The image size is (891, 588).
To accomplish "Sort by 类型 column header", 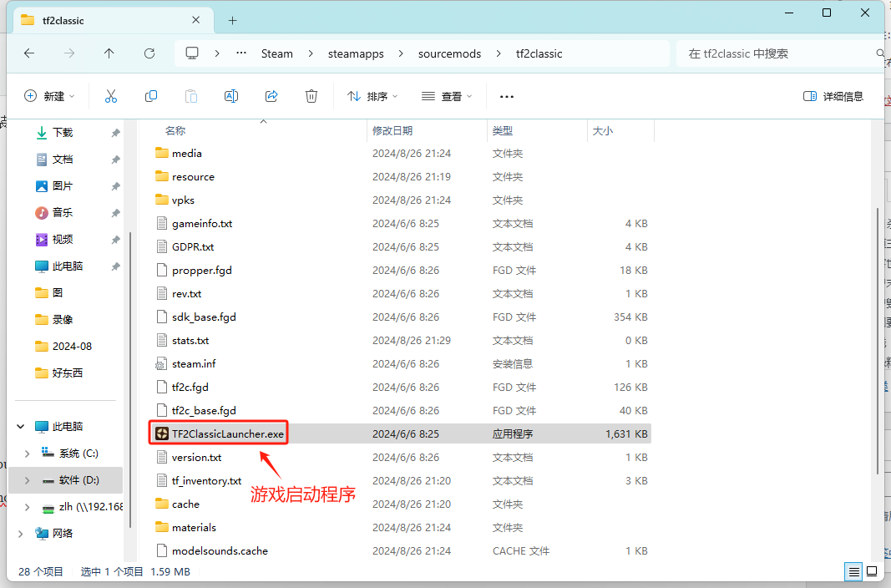I will pyautogui.click(x=503, y=130).
